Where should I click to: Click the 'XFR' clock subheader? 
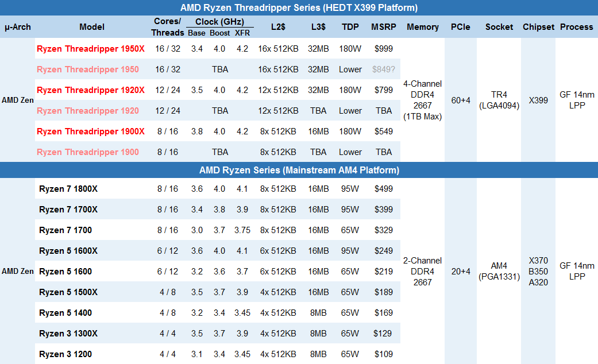click(x=242, y=33)
